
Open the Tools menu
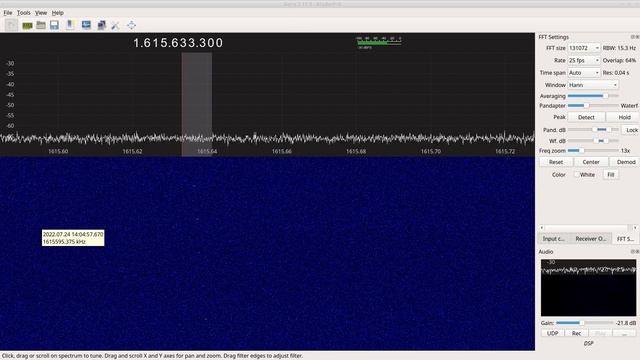[23, 13]
